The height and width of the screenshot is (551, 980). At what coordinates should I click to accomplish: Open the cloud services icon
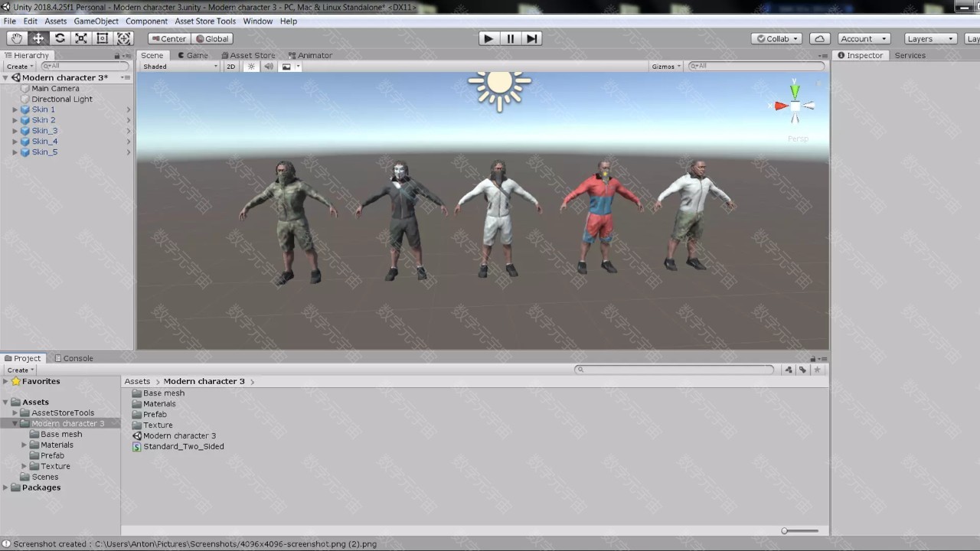click(x=819, y=38)
